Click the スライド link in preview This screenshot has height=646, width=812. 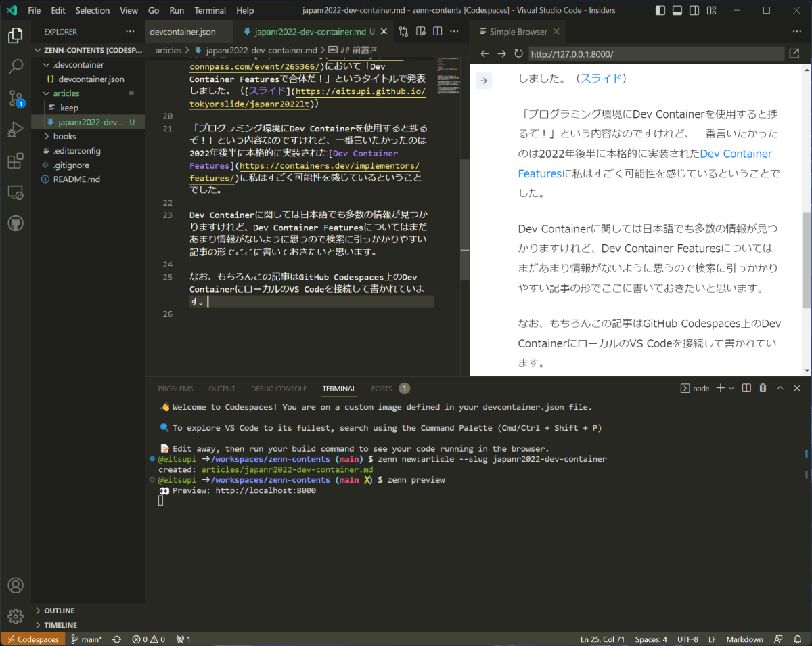600,78
